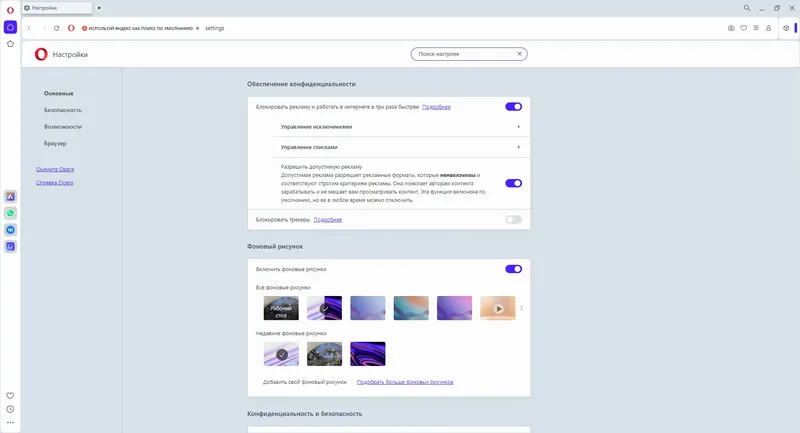Select checked purple-striped wallpaper in all wallpapers
The height and width of the screenshot is (433, 800).
[x=324, y=308]
